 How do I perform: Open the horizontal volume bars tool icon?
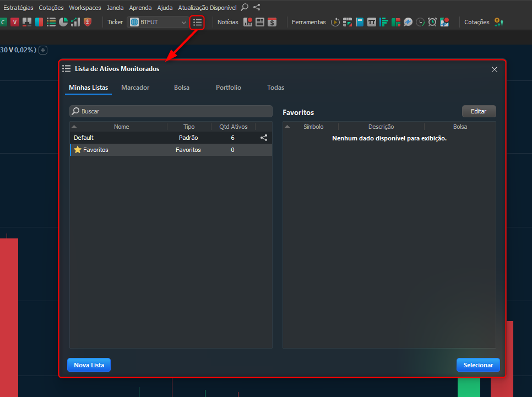click(384, 23)
